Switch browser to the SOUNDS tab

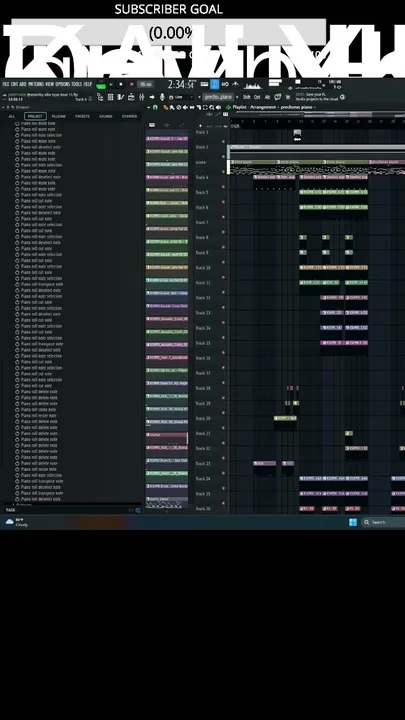106,116
